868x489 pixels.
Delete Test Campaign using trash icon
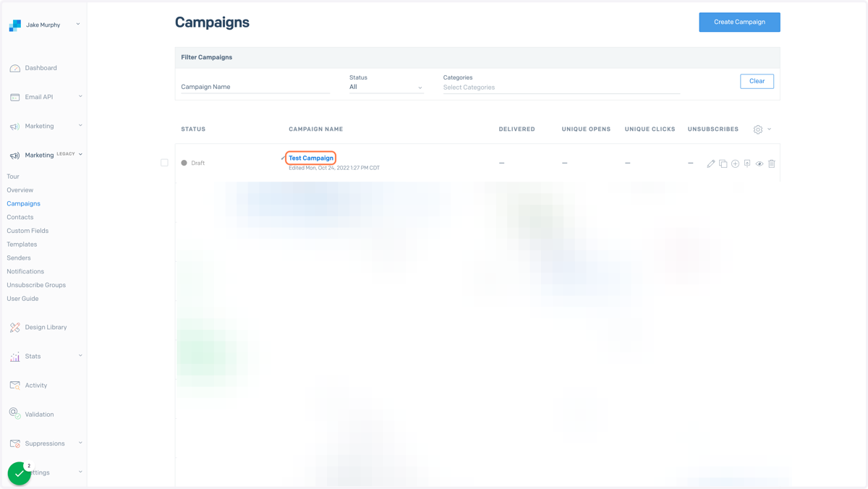click(772, 163)
